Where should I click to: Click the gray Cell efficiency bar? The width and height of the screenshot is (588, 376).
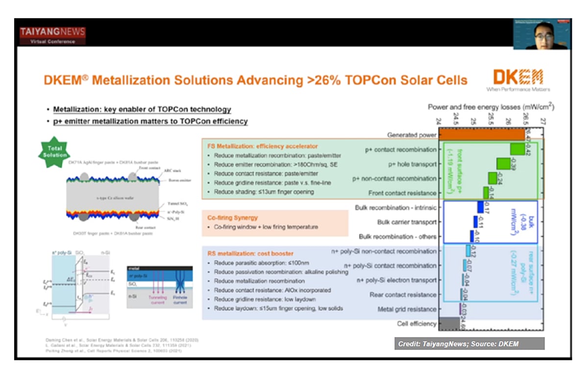(449, 323)
